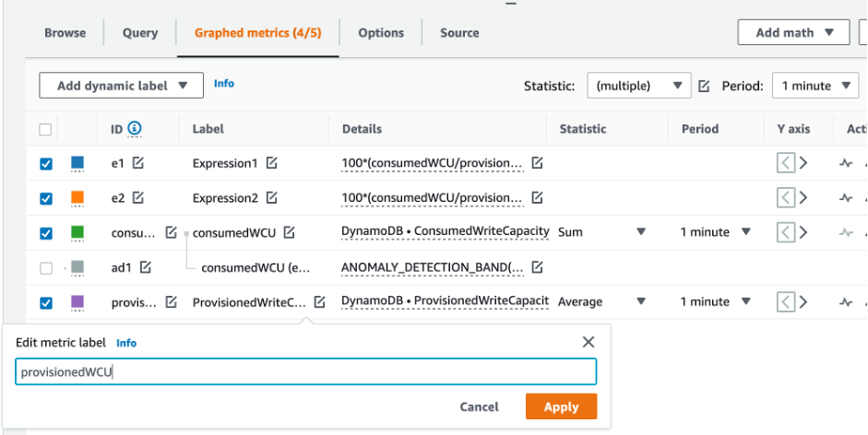The height and width of the screenshot is (435, 868).
Task: Click the orange e2 color swatch
Action: click(77, 197)
